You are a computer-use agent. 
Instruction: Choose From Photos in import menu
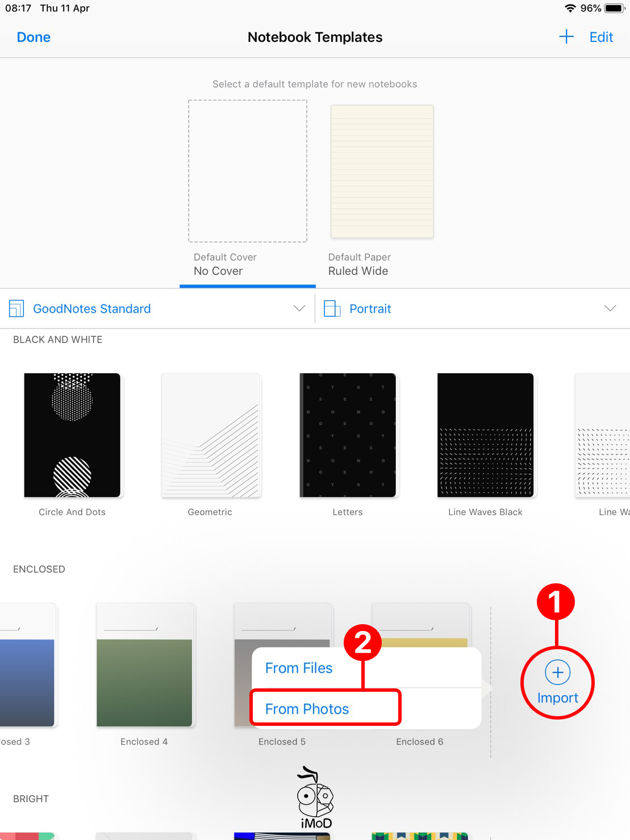coord(307,709)
